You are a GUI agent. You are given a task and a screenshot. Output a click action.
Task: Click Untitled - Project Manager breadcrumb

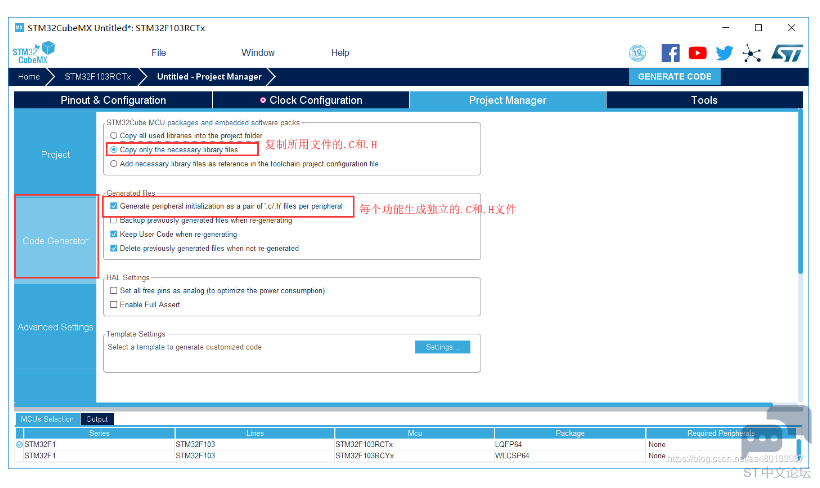point(209,76)
